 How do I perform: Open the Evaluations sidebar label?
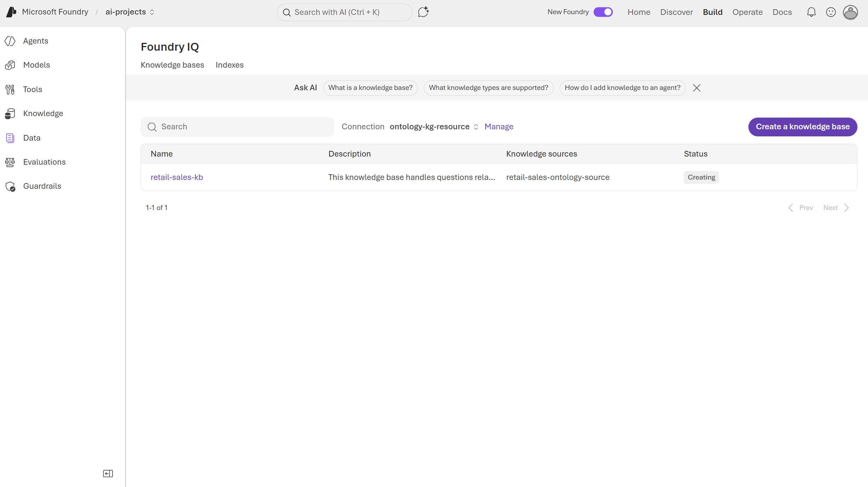point(45,162)
